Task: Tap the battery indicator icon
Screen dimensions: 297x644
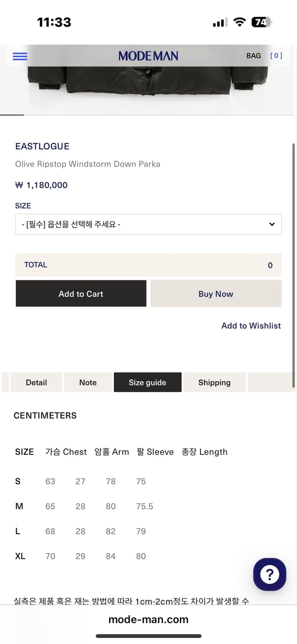Action: [x=261, y=22]
